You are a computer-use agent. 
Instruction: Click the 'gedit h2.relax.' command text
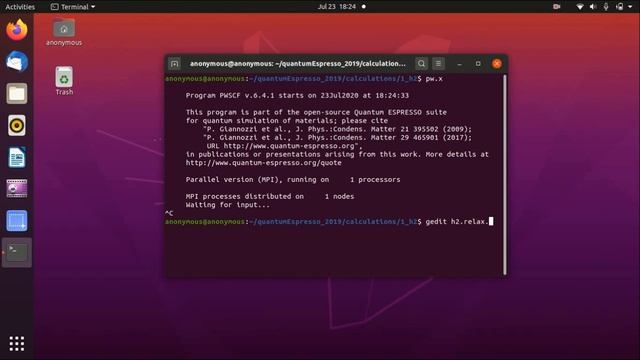(457, 222)
